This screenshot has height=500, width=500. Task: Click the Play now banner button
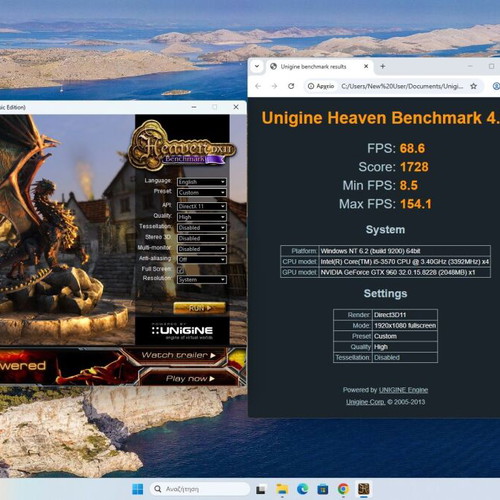click(x=190, y=379)
